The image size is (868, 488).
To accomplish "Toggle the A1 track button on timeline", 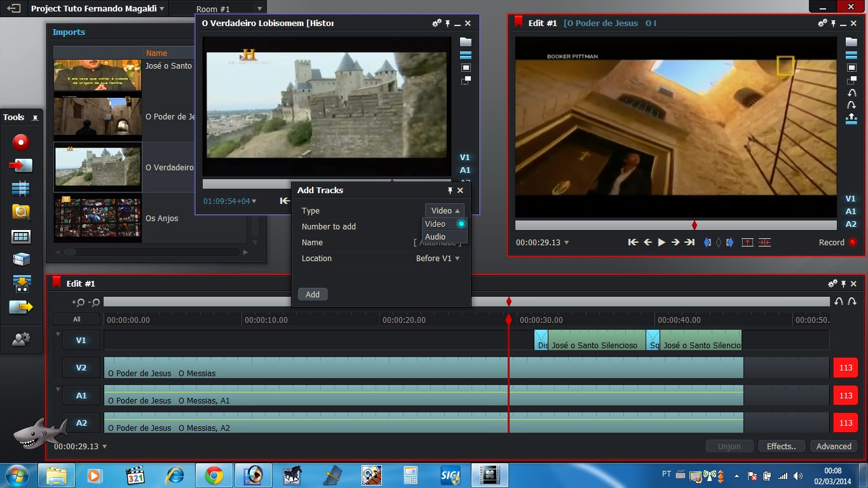I will pyautogui.click(x=81, y=395).
